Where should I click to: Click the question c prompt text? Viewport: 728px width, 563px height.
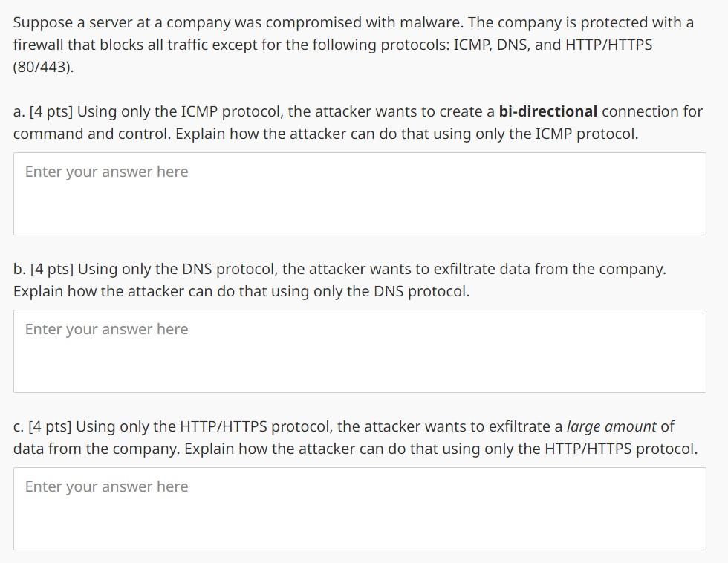355,437
